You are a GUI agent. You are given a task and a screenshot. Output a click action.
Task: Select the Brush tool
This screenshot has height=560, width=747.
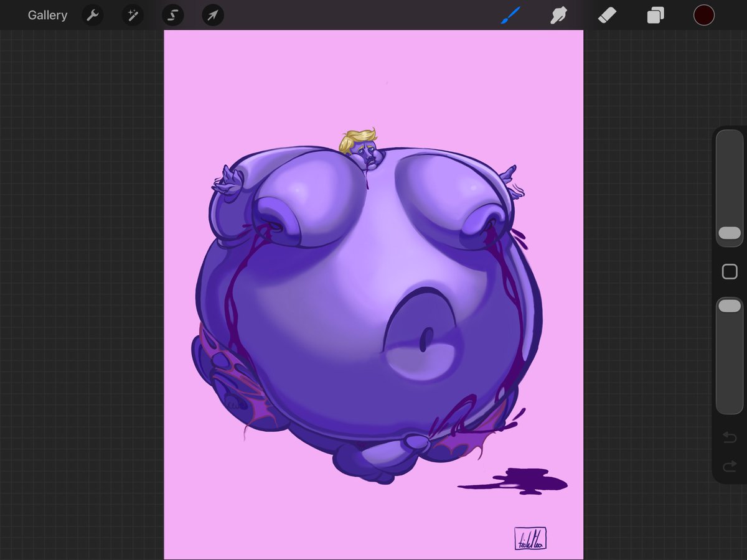pos(510,15)
